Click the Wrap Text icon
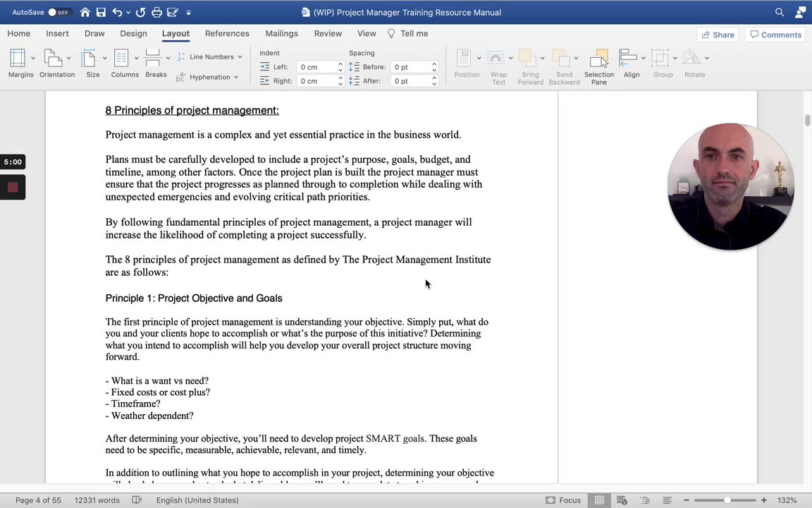This screenshot has height=508, width=812. point(496,58)
